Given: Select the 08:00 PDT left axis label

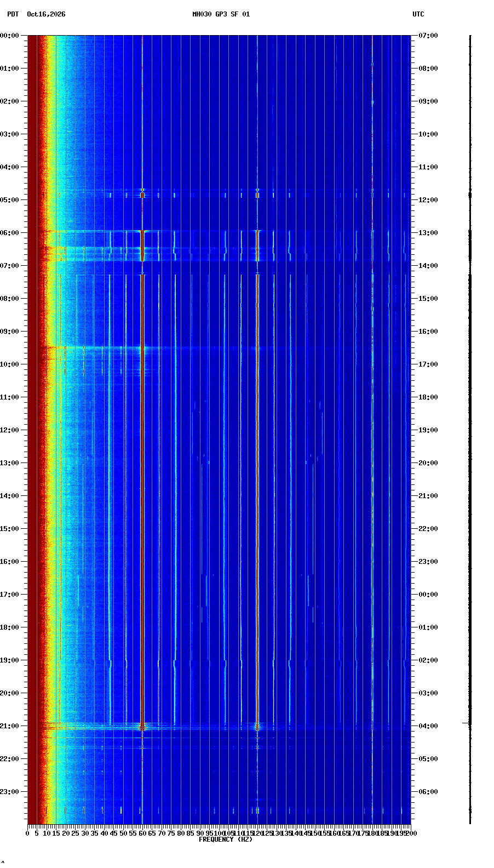Looking at the screenshot, I should coord(9,299).
